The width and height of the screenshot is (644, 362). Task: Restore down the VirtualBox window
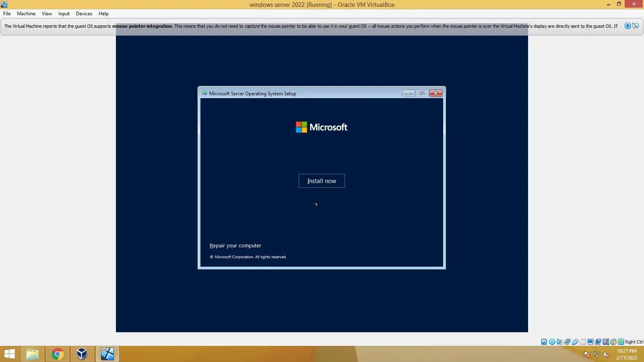point(619,4)
